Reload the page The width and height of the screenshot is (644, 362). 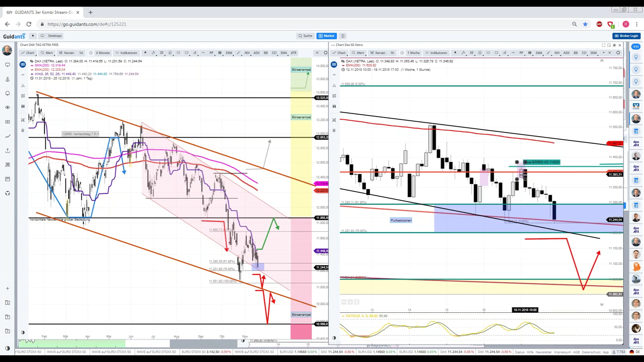[x=29, y=24]
